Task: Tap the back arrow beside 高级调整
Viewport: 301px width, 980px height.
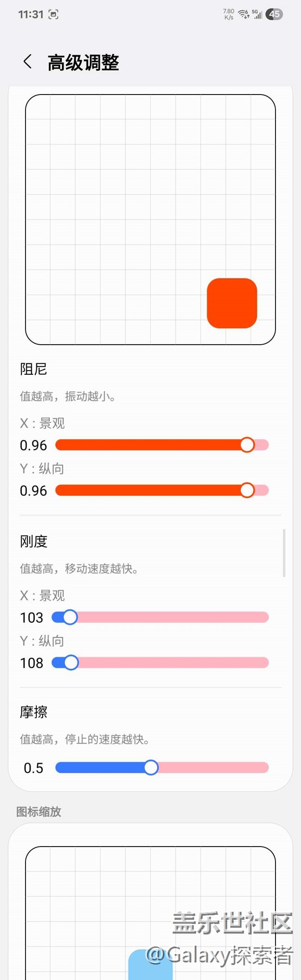Action: pos(28,61)
